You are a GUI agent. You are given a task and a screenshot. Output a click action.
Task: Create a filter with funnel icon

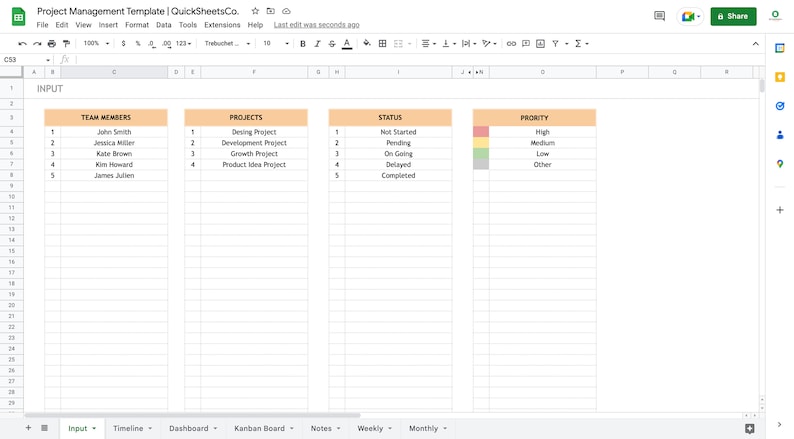[555, 44]
